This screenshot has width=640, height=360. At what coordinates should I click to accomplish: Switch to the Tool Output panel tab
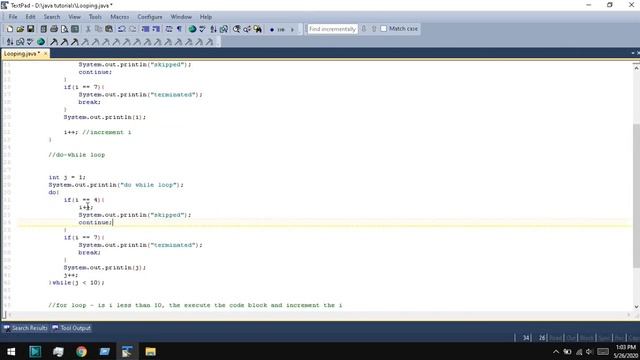[71, 328]
